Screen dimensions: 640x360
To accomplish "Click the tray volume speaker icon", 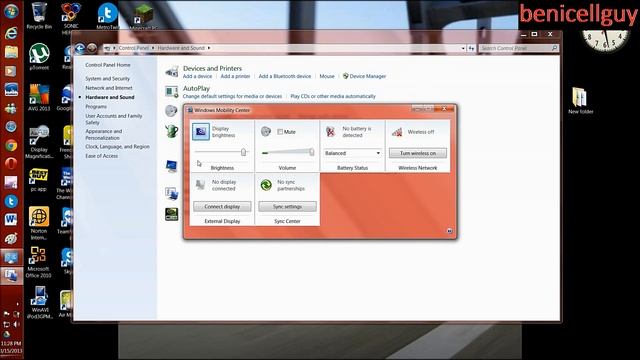I will pos(16,324).
